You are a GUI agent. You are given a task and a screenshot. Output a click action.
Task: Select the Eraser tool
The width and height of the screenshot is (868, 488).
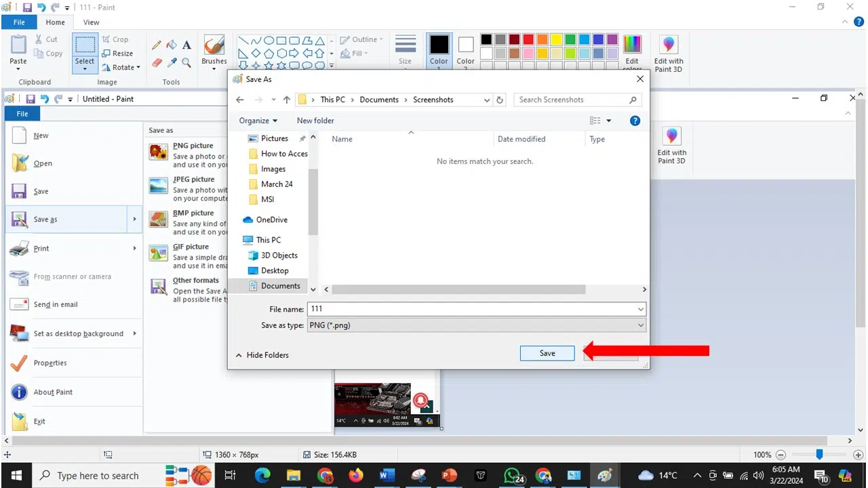[x=157, y=62]
